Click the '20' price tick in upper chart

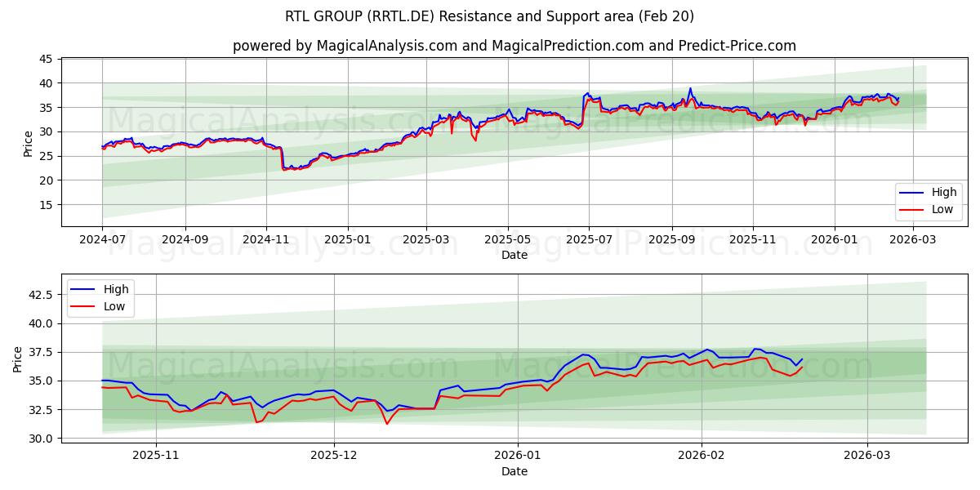click(x=47, y=180)
